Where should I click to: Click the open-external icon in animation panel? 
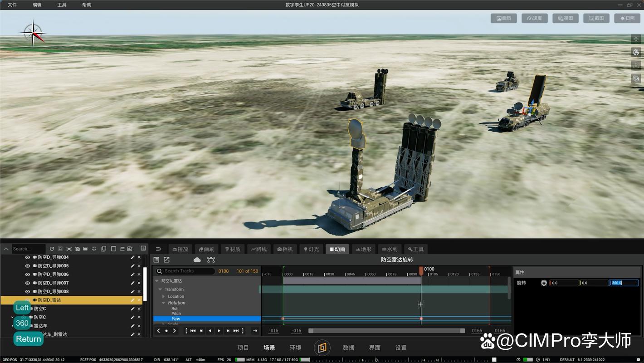tap(166, 260)
